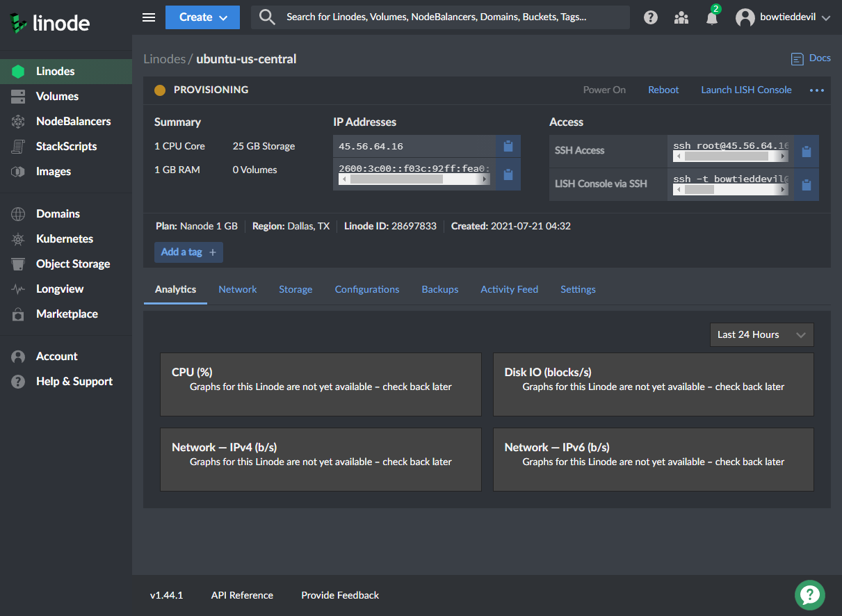Click the SSH Access field scrollbar

tap(731, 156)
